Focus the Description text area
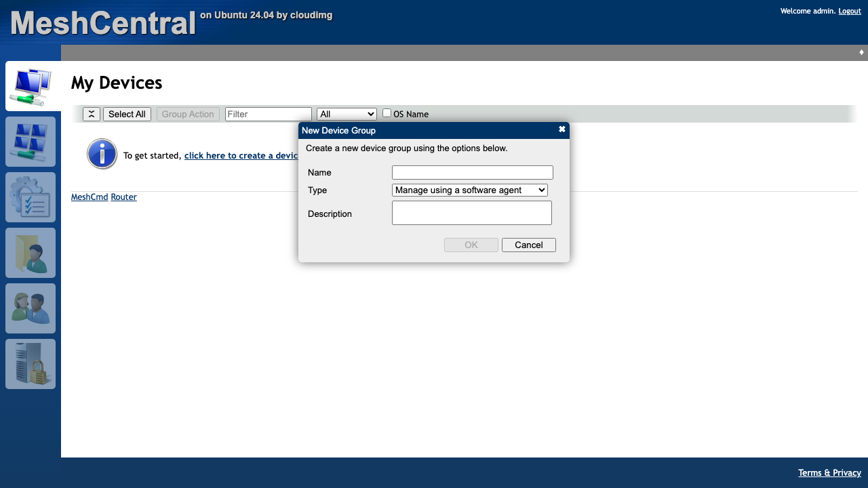 point(472,213)
